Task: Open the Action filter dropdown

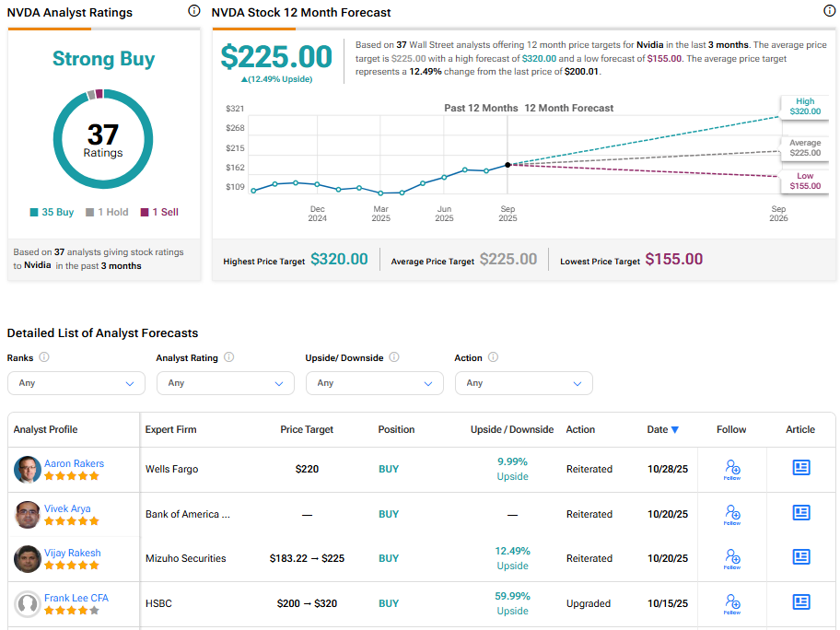Action: (x=524, y=383)
